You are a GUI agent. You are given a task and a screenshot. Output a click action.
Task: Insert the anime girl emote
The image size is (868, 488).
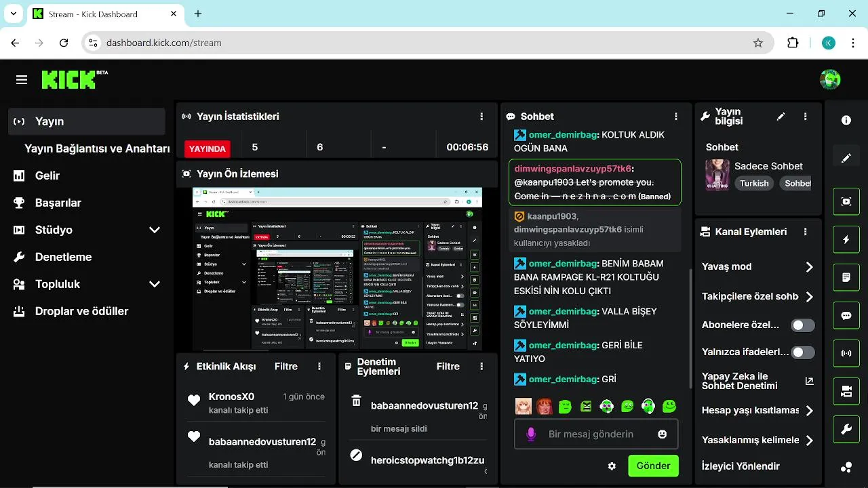pos(524,406)
